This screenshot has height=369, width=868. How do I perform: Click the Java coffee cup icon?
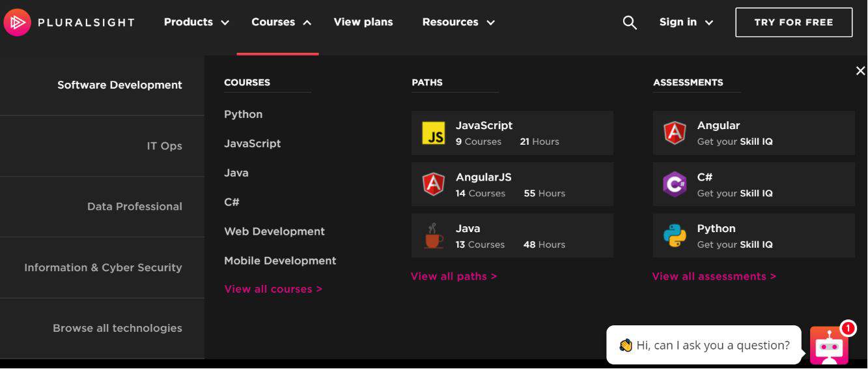coord(433,236)
